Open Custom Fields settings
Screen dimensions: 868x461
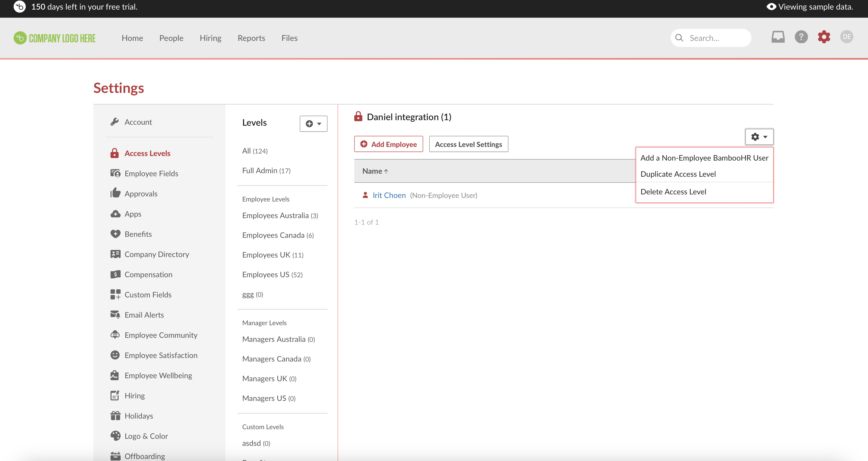pos(141,295)
